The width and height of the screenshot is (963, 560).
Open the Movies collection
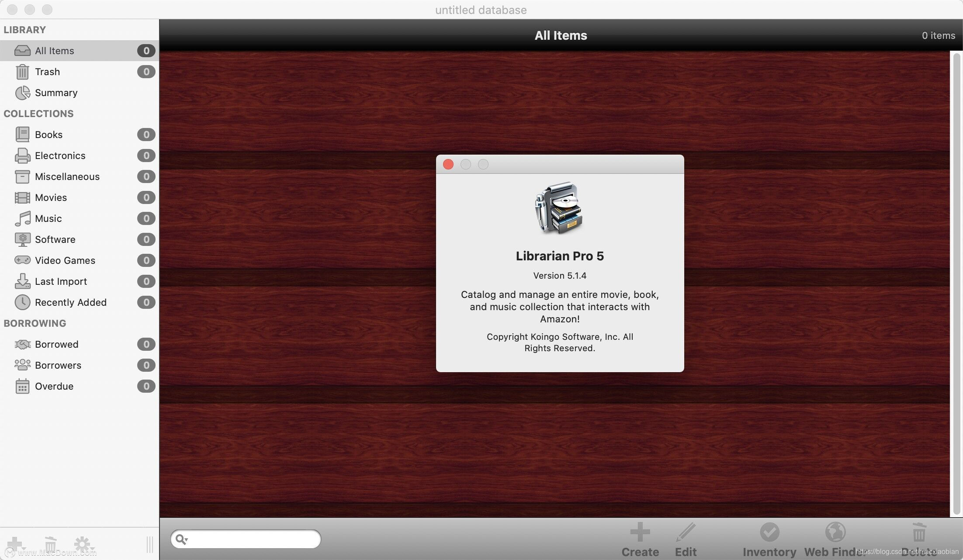pyautogui.click(x=51, y=197)
